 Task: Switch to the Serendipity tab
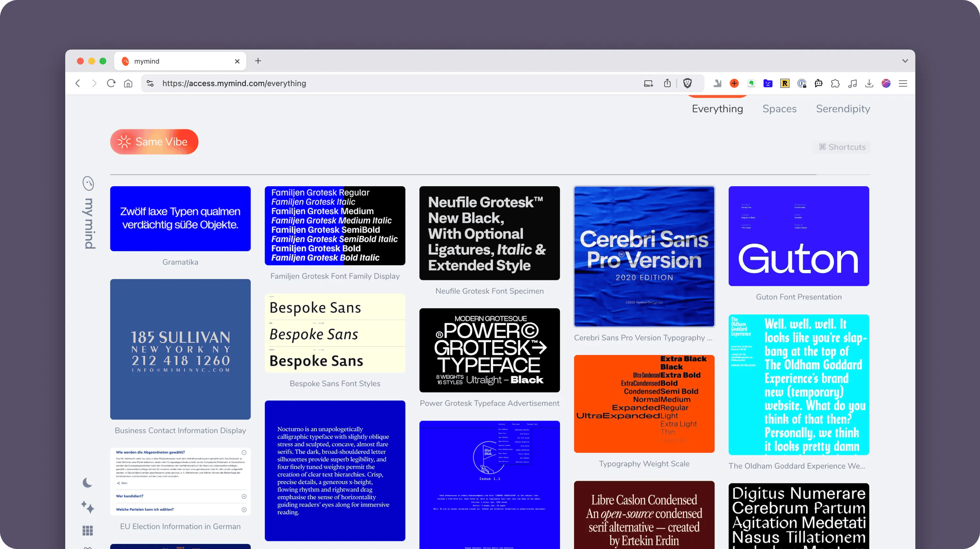point(843,109)
